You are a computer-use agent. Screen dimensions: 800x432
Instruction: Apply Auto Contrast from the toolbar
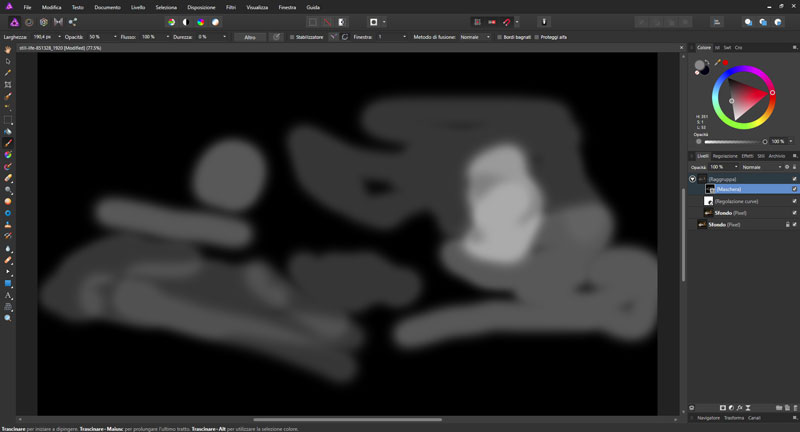coord(186,22)
